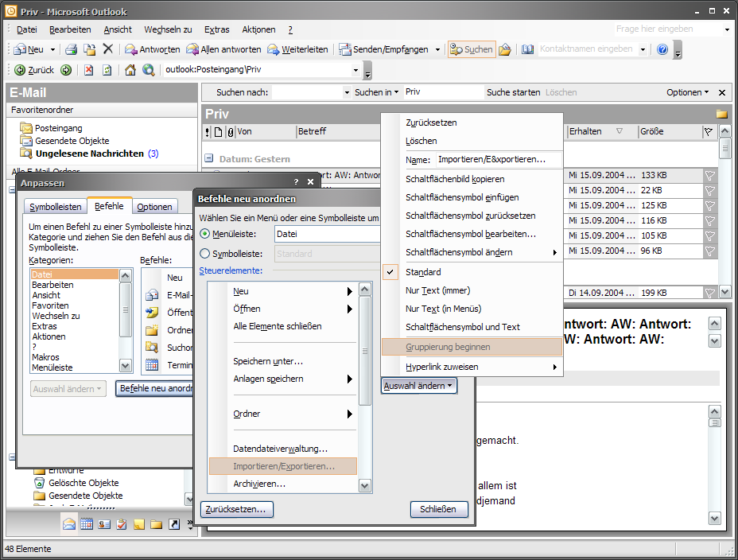Open the address bar dropdown arrow
The height and width of the screenshot is (560, 738).
(355, 70)
